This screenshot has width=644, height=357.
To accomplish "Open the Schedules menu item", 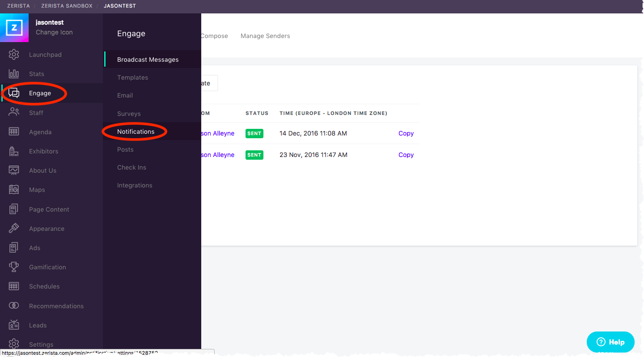I will point(44,286).
